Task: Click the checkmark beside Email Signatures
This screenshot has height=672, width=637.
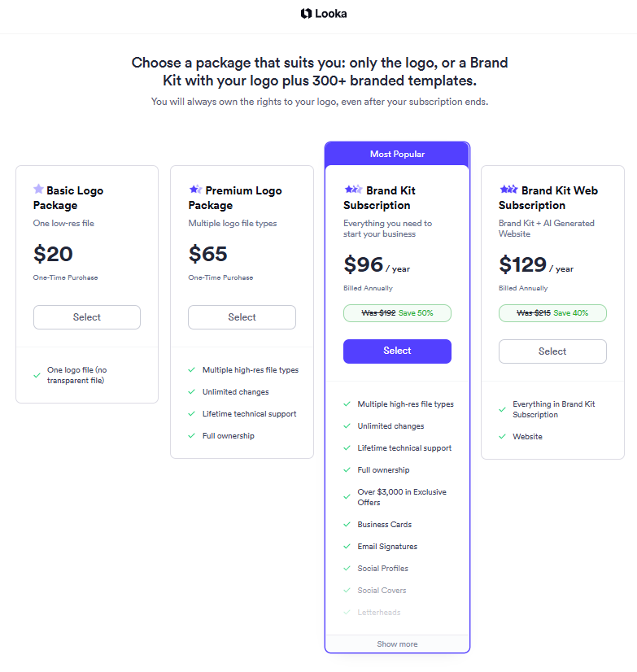Action: [348, 546]
